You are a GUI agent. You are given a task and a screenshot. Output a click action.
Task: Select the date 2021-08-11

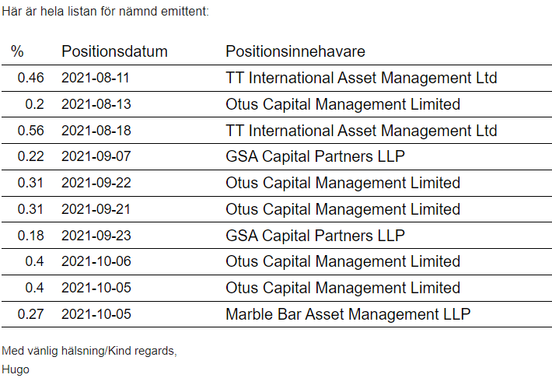96,78
